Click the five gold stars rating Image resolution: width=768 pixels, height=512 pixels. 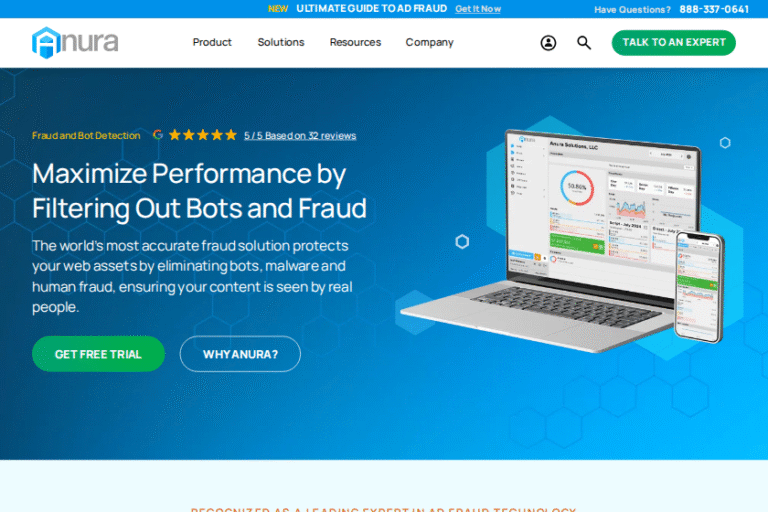point(203,135)
